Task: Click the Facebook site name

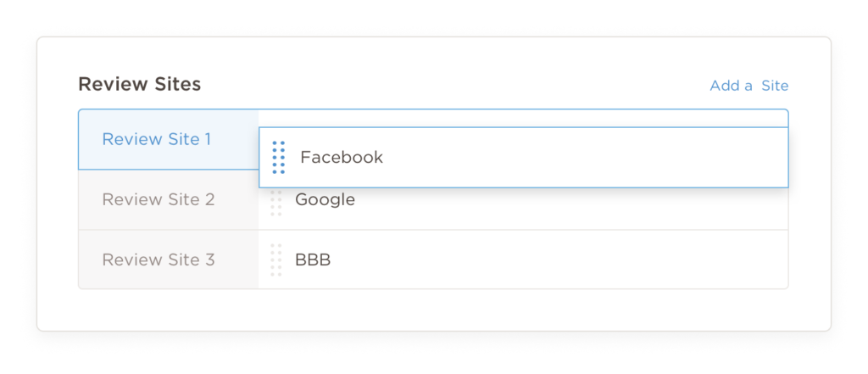Action: (x=342, y=158)
